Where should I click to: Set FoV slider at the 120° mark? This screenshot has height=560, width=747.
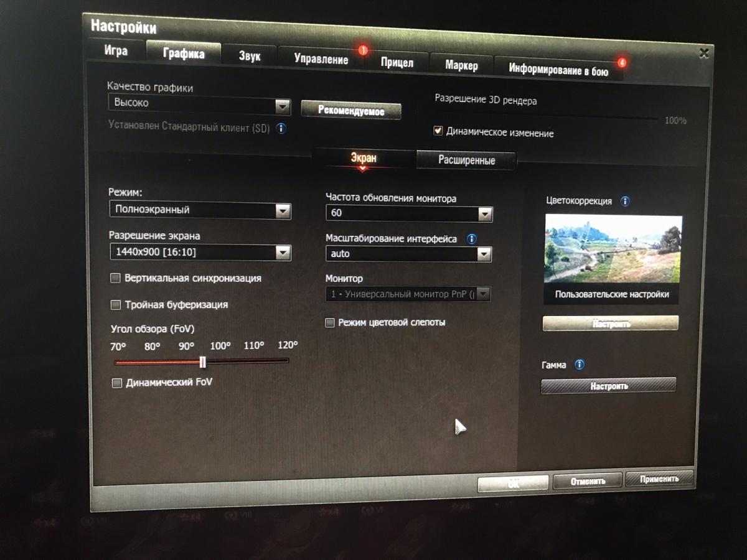[288, 360]
